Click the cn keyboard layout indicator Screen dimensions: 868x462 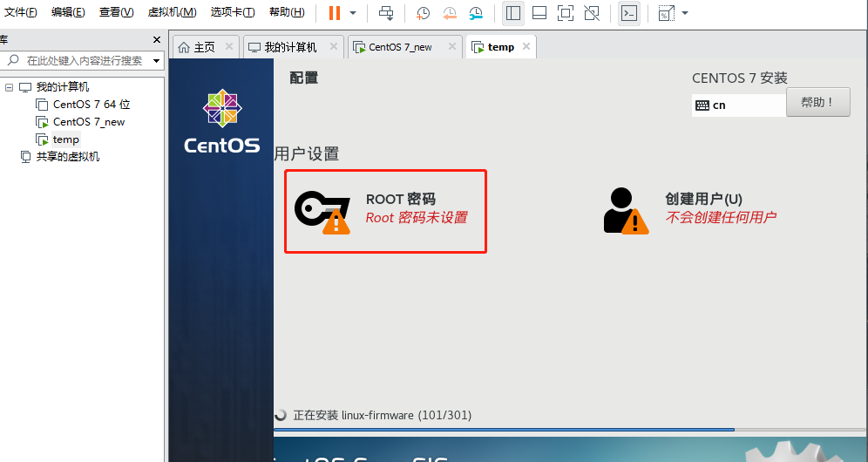[738, 105]
